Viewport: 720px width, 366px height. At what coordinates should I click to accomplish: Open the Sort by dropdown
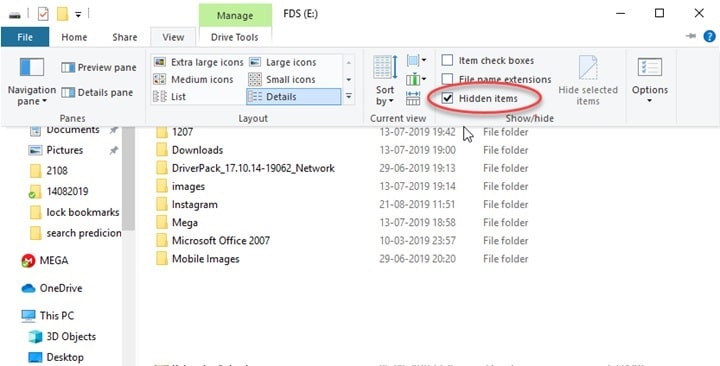tap(385, 80)
